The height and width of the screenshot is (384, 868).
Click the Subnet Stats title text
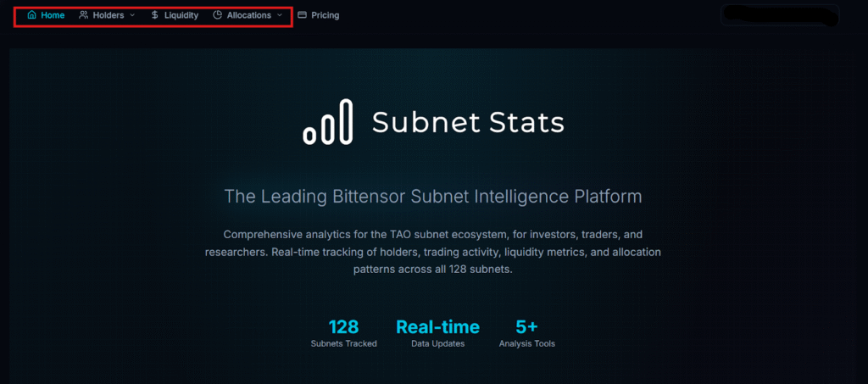point(468,123)
